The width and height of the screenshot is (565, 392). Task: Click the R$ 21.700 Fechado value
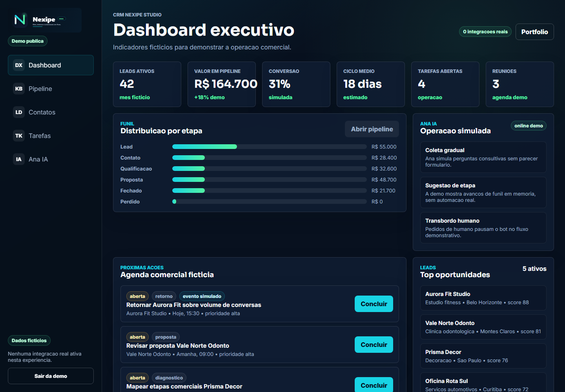[x=383, y=191]
